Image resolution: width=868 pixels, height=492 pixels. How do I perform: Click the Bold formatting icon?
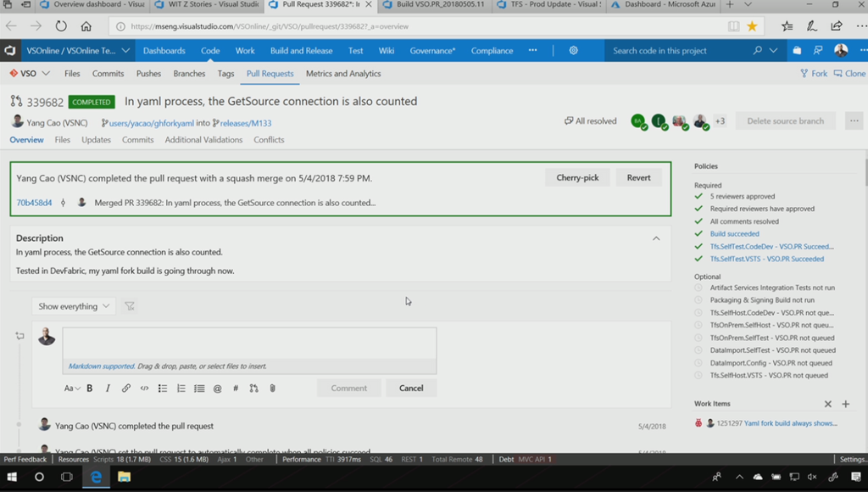90,389
